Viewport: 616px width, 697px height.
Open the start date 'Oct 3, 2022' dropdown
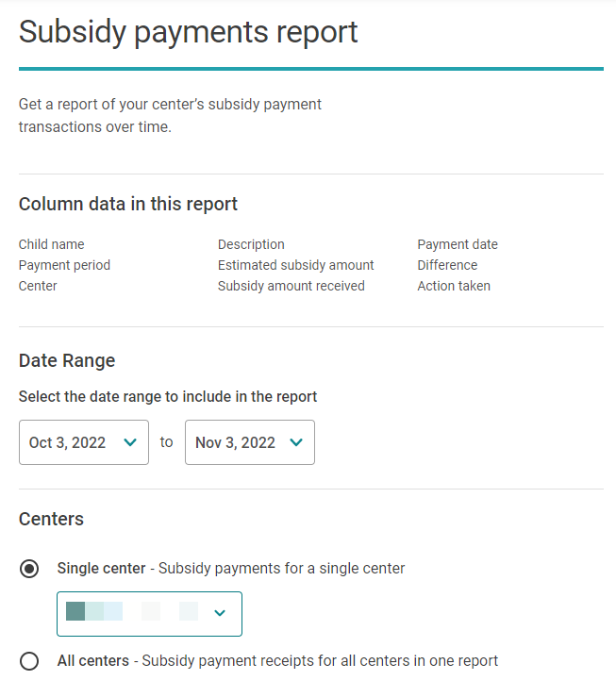(x=83, y=442)
